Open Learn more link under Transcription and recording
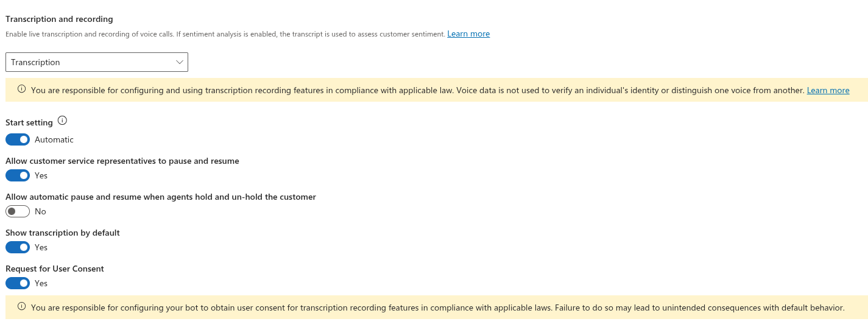 pyautogui.click(x=468, y=33)
